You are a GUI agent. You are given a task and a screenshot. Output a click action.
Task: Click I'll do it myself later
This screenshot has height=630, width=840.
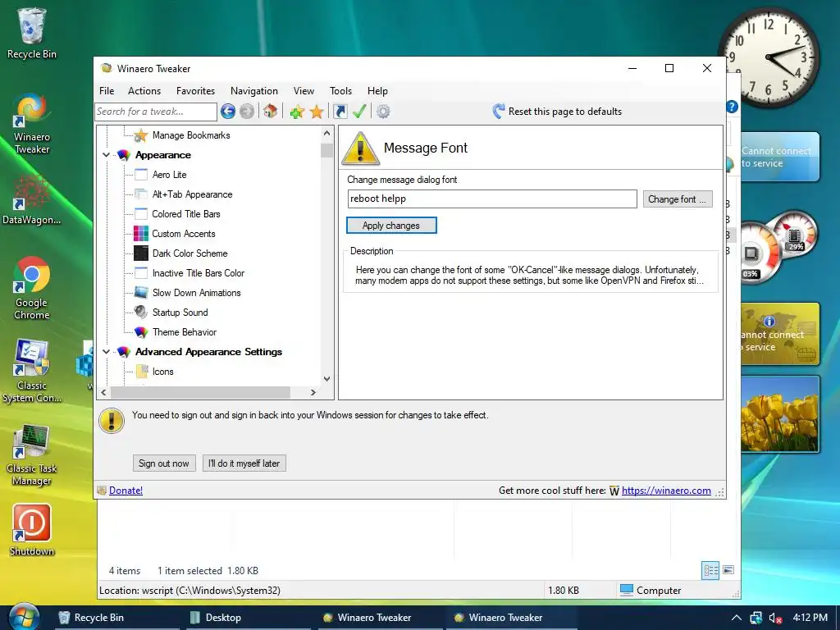244,463
